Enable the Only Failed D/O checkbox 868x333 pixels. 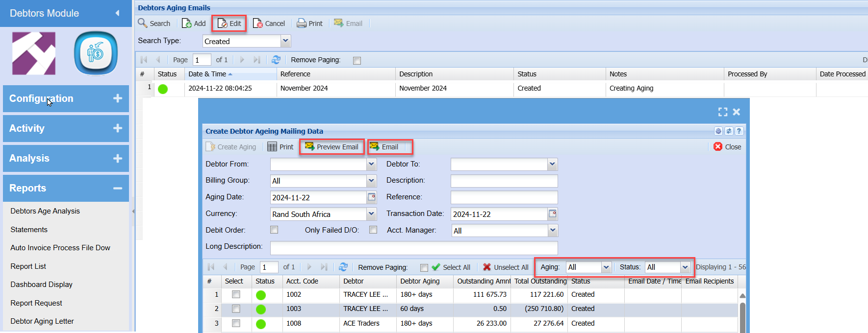[x=373, y=230]
